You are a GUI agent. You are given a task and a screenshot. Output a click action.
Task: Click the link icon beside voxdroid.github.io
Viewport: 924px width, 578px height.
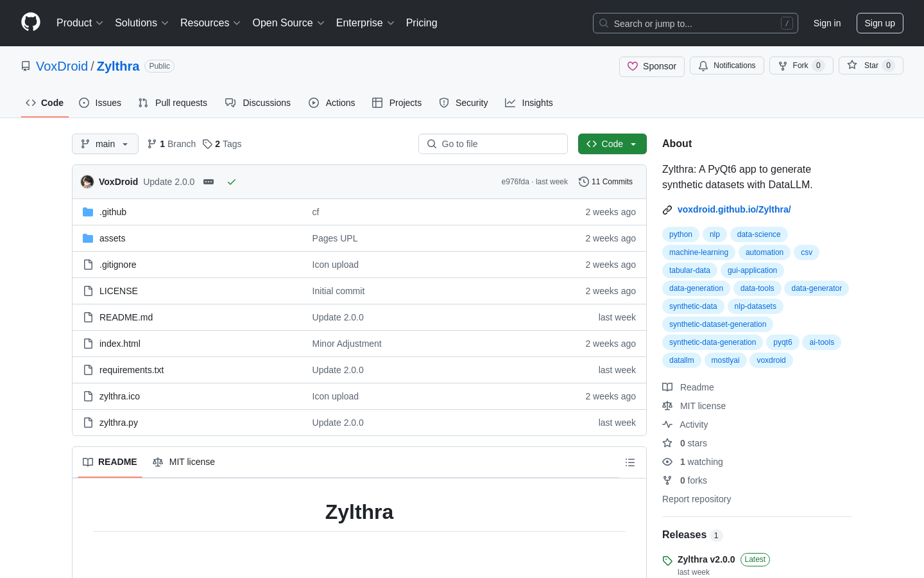click(x=667, y=210)
